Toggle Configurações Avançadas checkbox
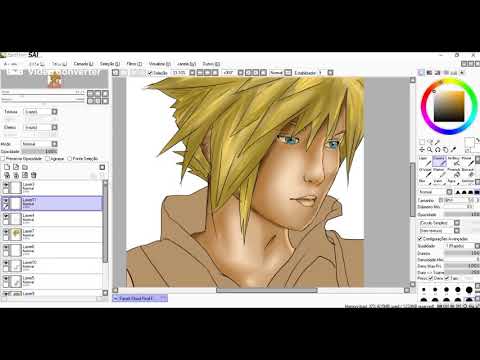 (x=420, y=239)
